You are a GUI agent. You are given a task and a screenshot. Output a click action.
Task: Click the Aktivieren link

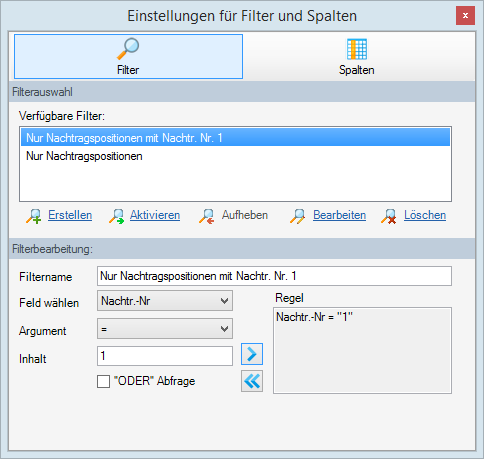(x=155, y=215)
